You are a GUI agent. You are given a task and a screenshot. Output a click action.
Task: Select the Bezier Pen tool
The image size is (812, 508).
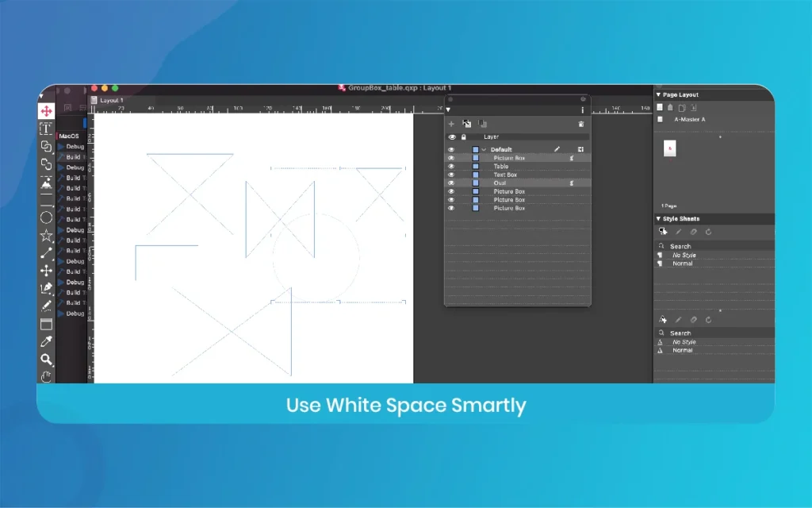(x=46, y=288)
